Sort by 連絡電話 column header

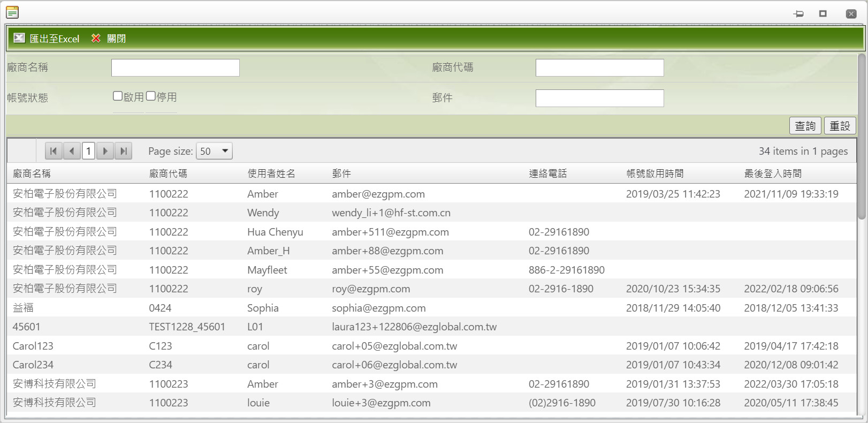pos(547,173)
